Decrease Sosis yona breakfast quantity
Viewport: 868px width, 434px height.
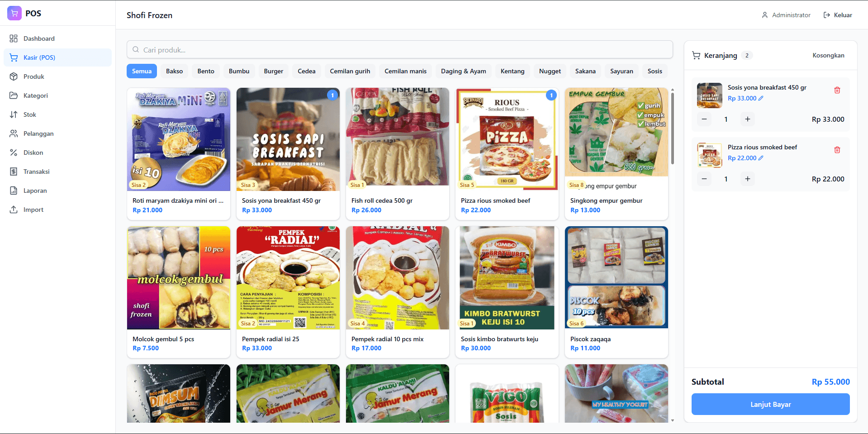click(x=704, y=119)
